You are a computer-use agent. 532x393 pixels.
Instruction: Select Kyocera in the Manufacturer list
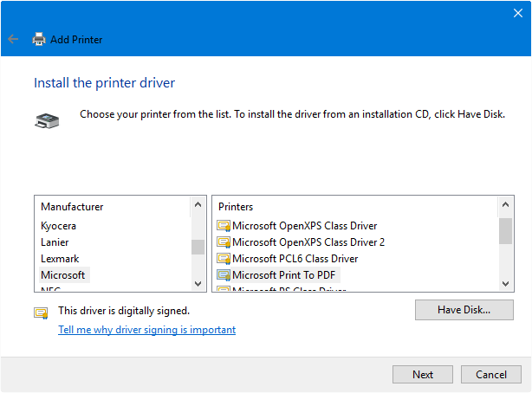pos(58,226)
